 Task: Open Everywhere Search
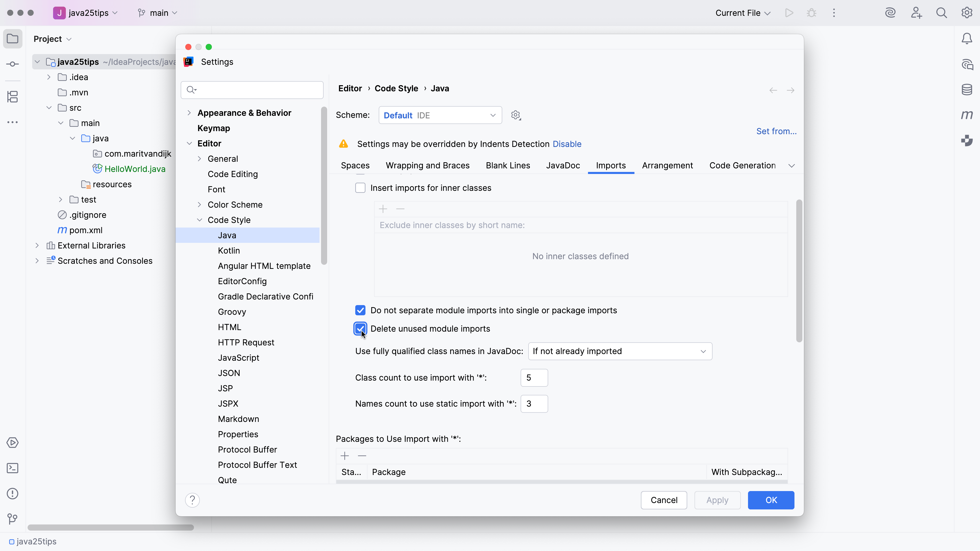point(941,12)
